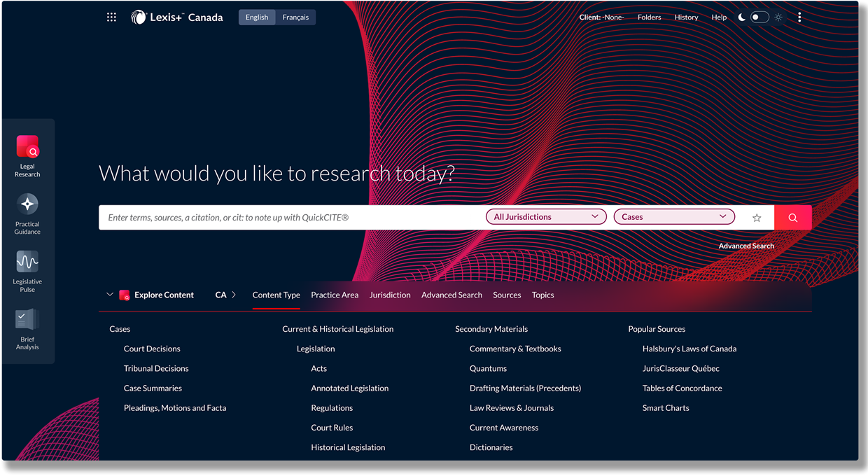The width and height of the screenshot is (868, 476).
Task: Select the Sources tab
Action: (x=507, y=295)
